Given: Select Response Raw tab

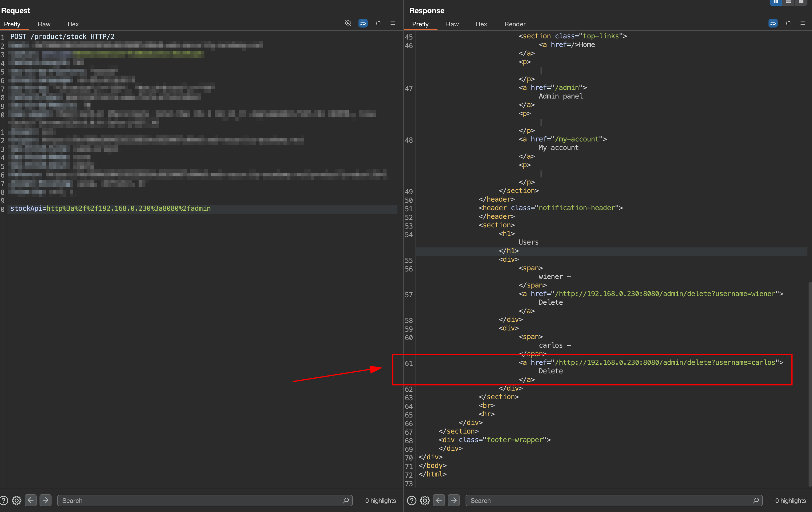Looking at the screenshot, I should click(452, 24).
